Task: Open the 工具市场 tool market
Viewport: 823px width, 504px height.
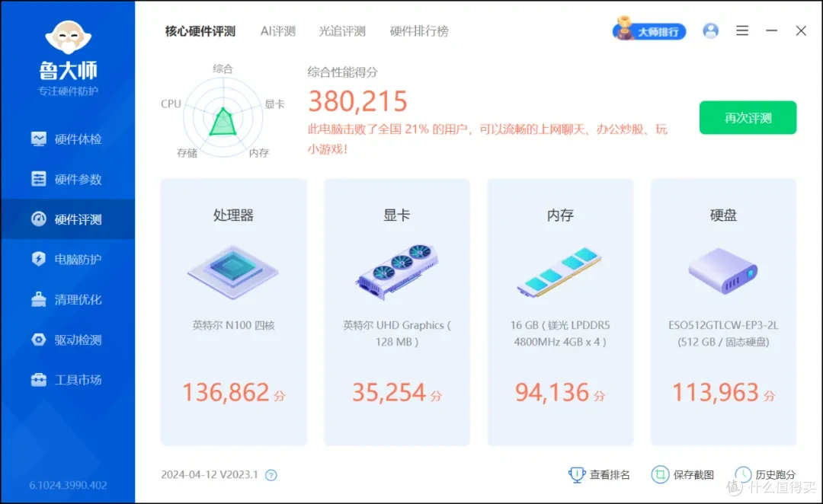Action: pos(69,380)
